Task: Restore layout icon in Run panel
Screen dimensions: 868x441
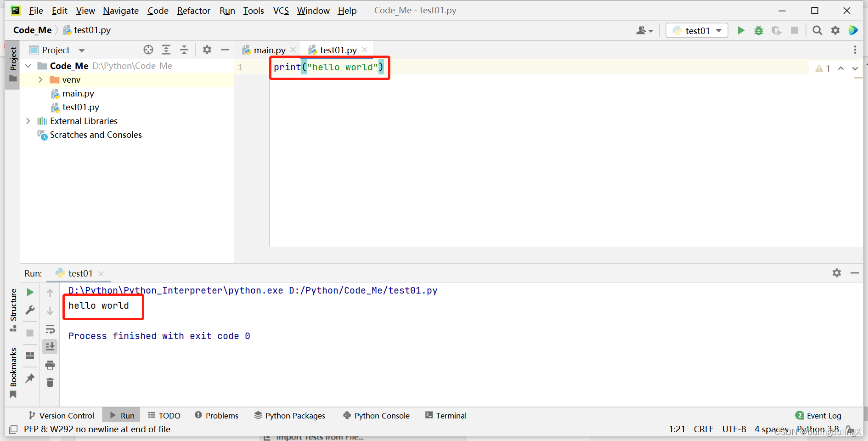Action: [30, 356]
